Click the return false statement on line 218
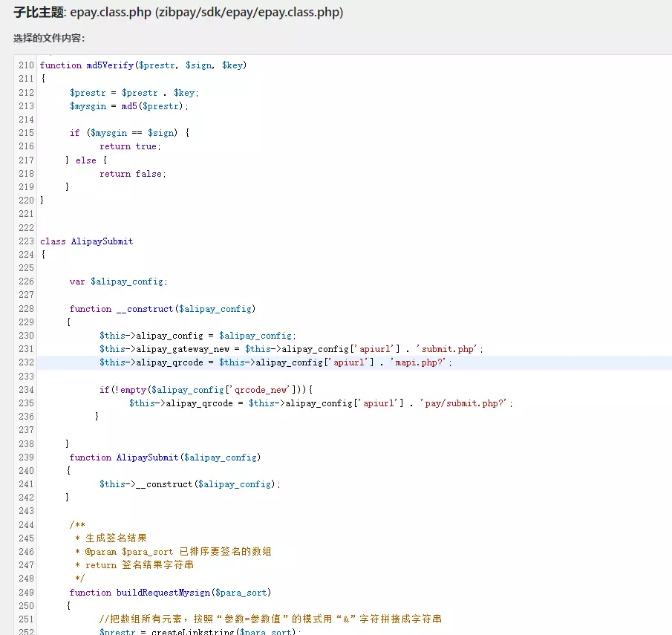 point(134,173)
